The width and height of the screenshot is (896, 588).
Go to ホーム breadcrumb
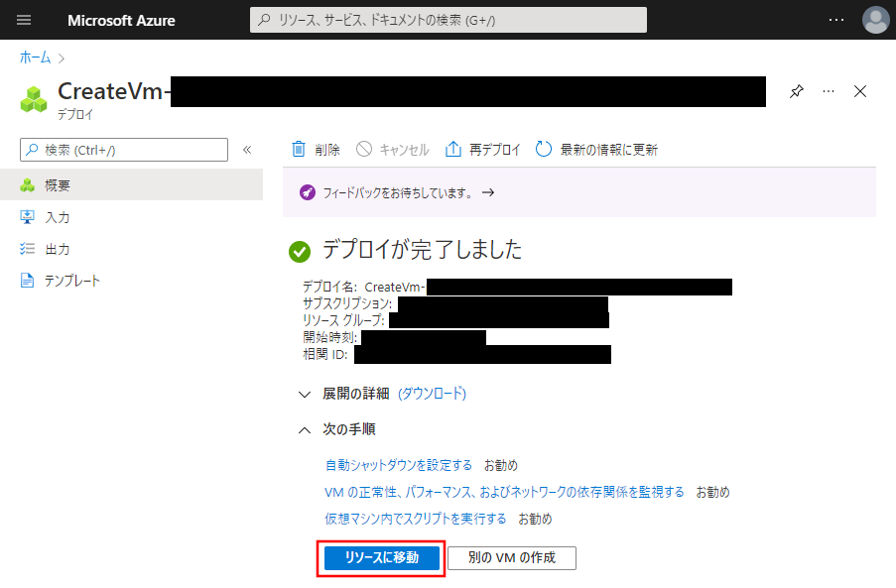35,58
